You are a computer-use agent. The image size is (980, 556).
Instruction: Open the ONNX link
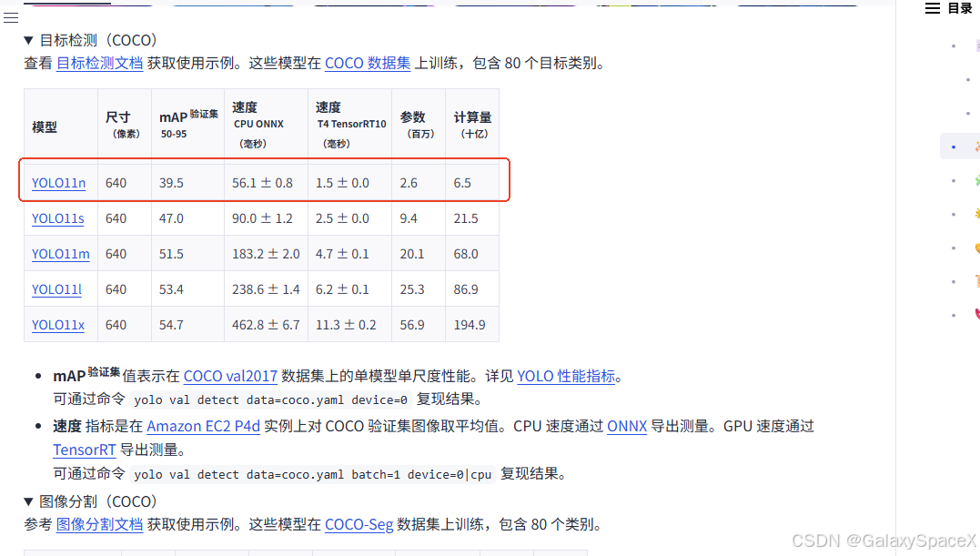(627, 426)
